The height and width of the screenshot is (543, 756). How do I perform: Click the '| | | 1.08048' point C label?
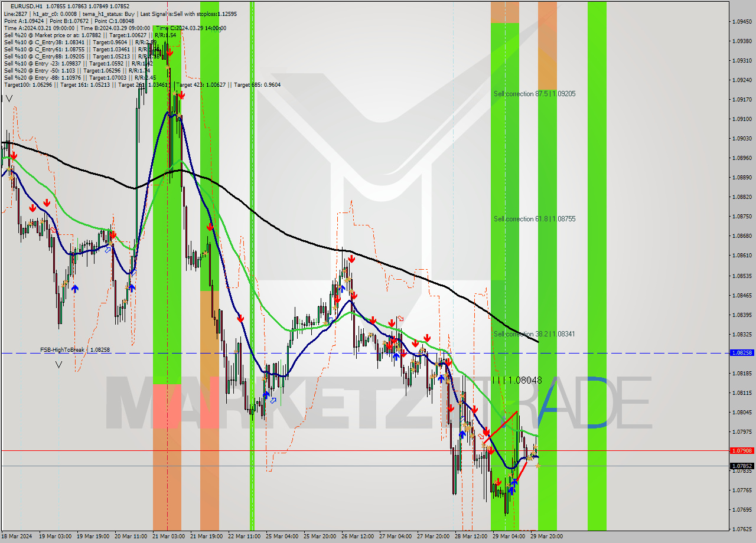click(517, 381)
